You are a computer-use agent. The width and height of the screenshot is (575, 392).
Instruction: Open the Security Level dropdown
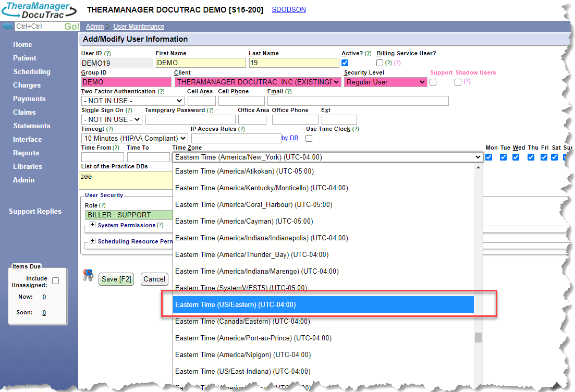[x=385, y=82]
